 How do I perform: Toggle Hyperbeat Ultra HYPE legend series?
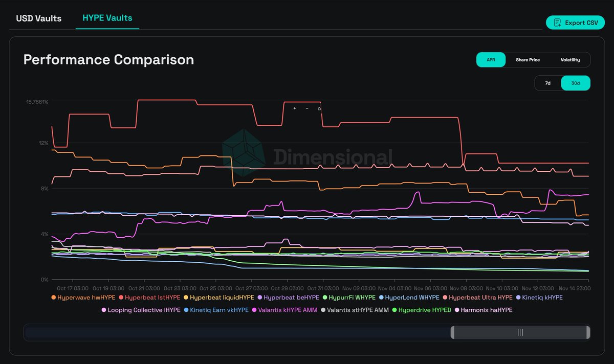point(477,297)
